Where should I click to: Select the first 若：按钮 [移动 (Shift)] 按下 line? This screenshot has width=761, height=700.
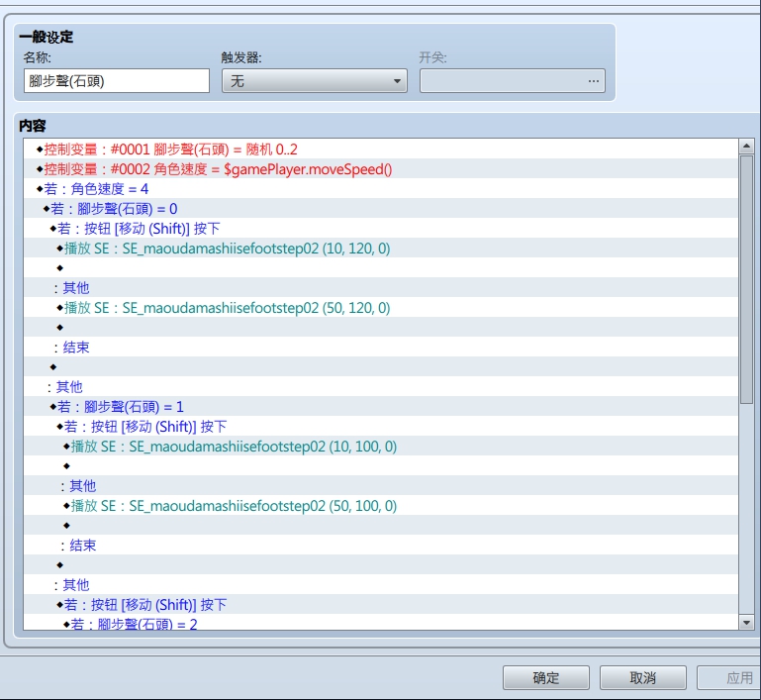381,228
